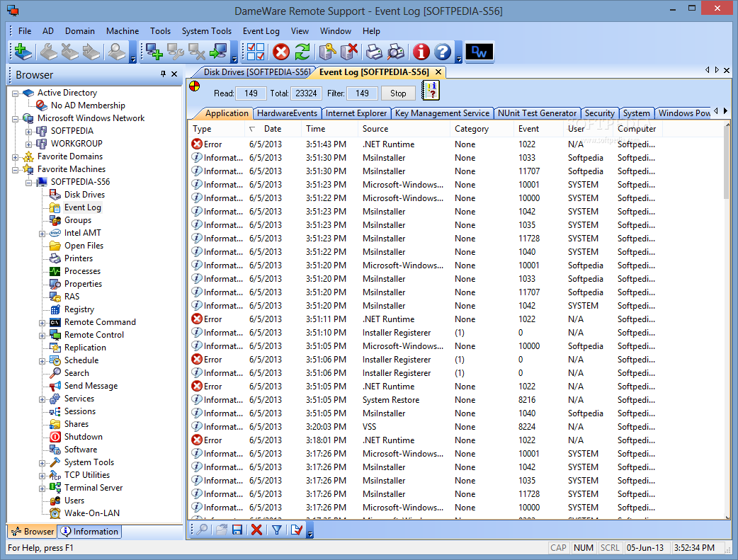
Task: Pin the Browser panel with pushpin icon
Action: coord(164,74)
